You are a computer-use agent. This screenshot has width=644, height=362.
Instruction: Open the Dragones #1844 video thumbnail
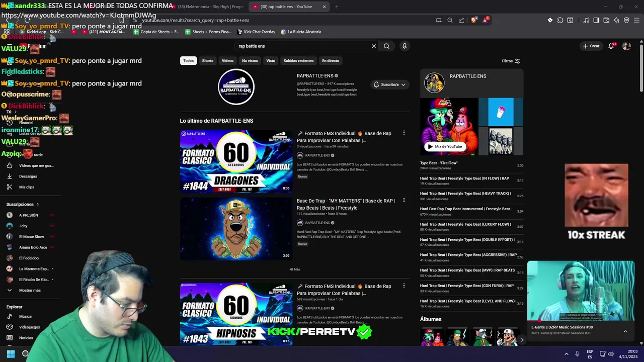236,161
